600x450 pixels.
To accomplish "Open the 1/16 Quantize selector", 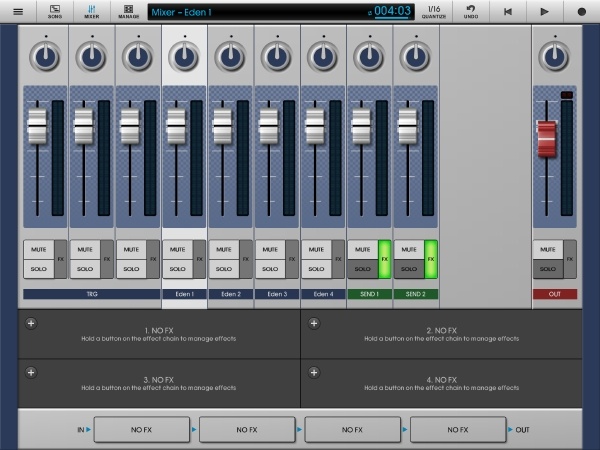I will tap(433, 11).
